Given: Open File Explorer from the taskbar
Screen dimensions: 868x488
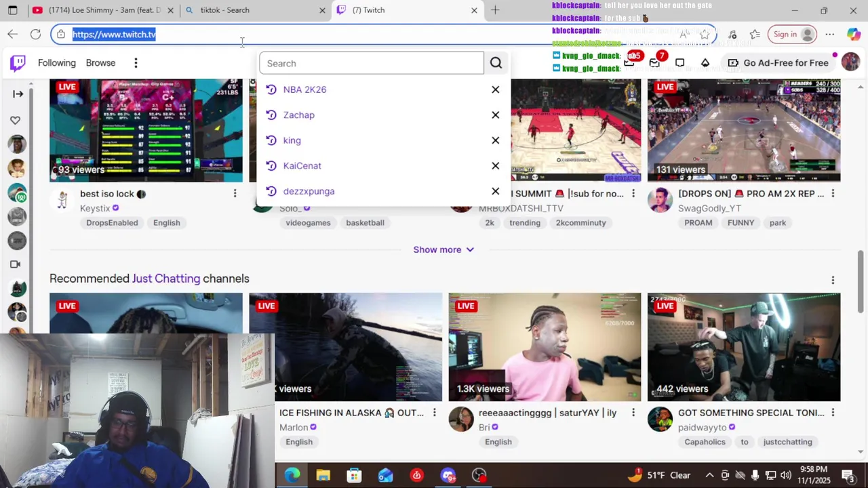Looking at the screenshot, I should point(323,475).
